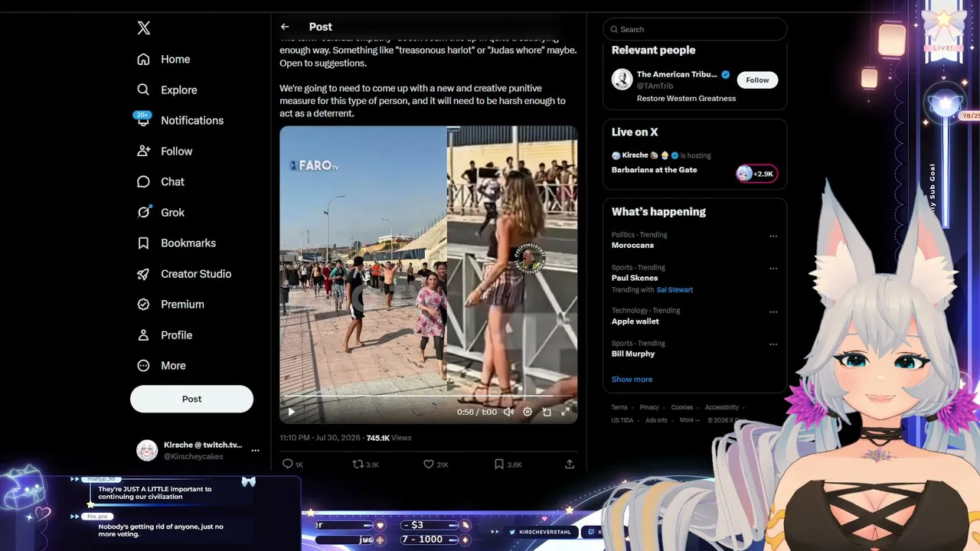Click the white Post compose button

coord(191,399)
